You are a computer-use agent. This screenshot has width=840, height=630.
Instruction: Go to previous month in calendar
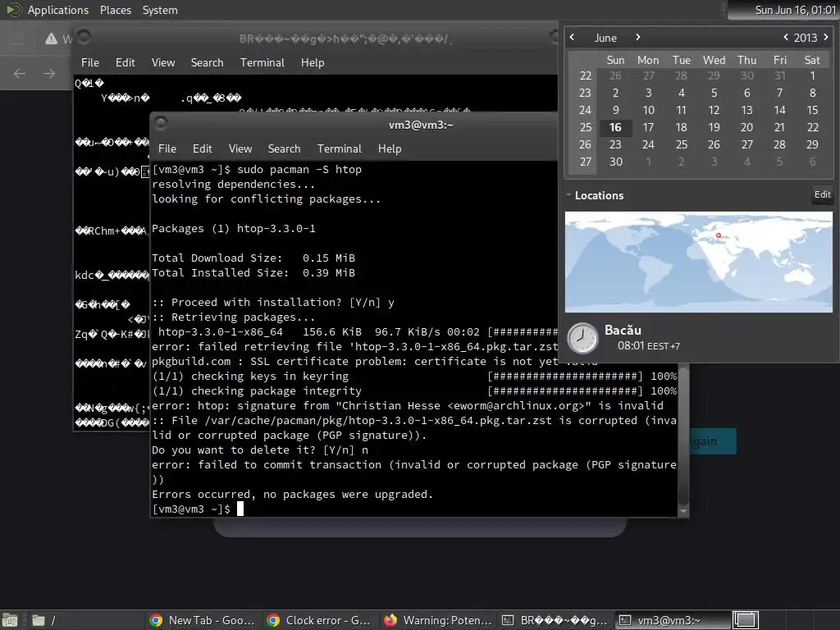coord(572,37)
